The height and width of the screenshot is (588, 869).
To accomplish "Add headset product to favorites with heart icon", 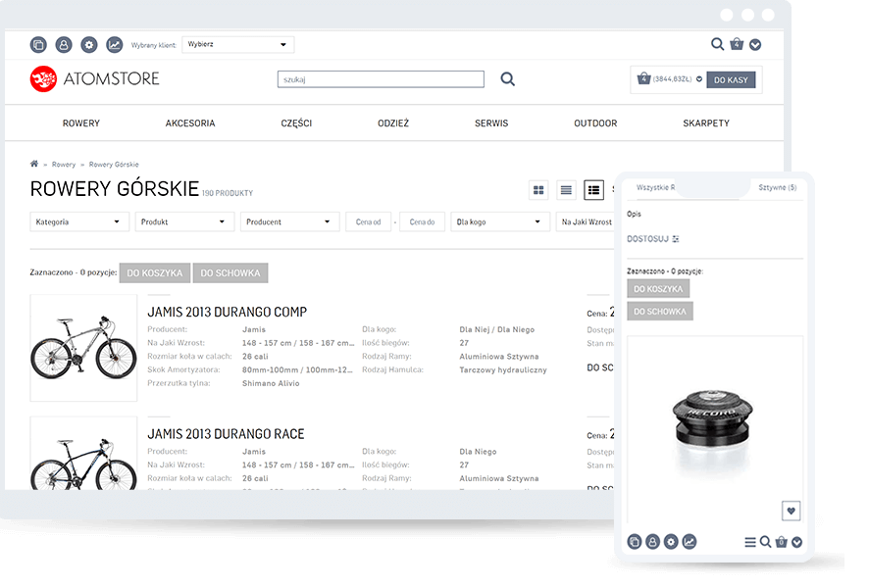I will (x=791, y=511).
